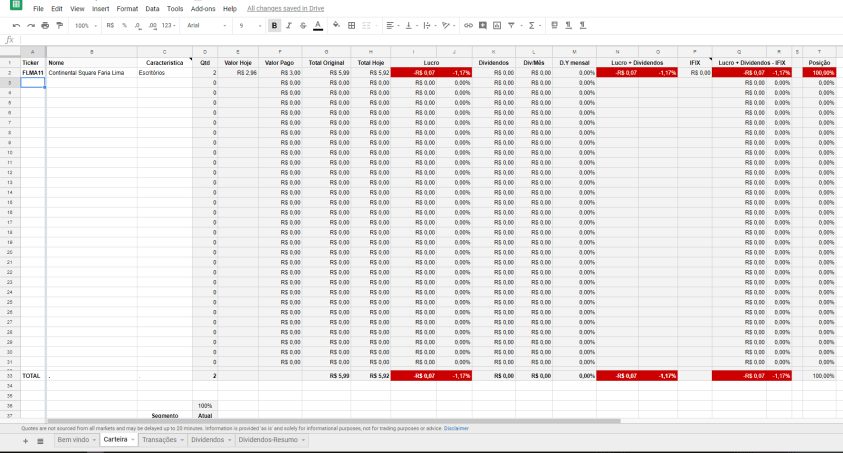The image size is (843, 453).
Task: Increase decimal places
Action: point(152,25)
